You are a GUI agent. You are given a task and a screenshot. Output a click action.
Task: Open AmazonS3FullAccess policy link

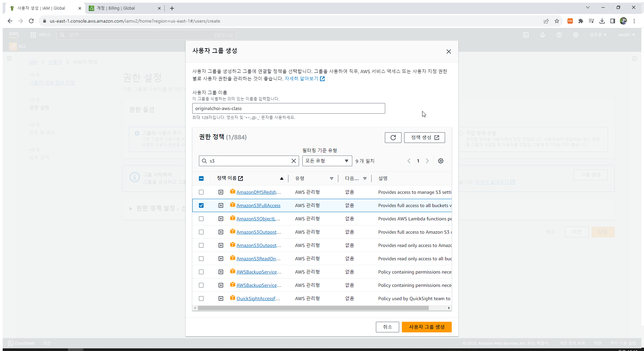pyautogui.click(x=258, y=205)
